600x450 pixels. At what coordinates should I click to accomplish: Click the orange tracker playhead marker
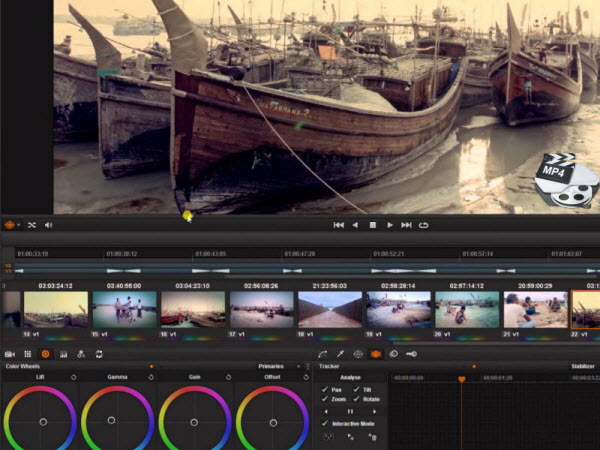[462, 379]
